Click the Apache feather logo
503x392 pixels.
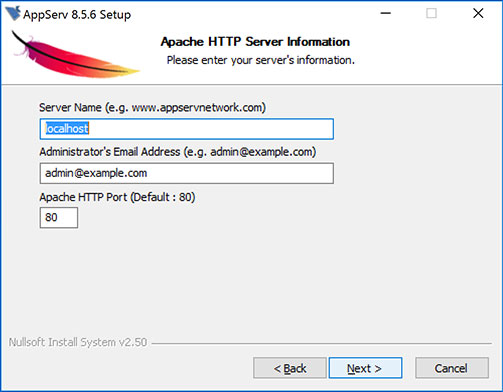pyautogui.click(x=75, y=55)
